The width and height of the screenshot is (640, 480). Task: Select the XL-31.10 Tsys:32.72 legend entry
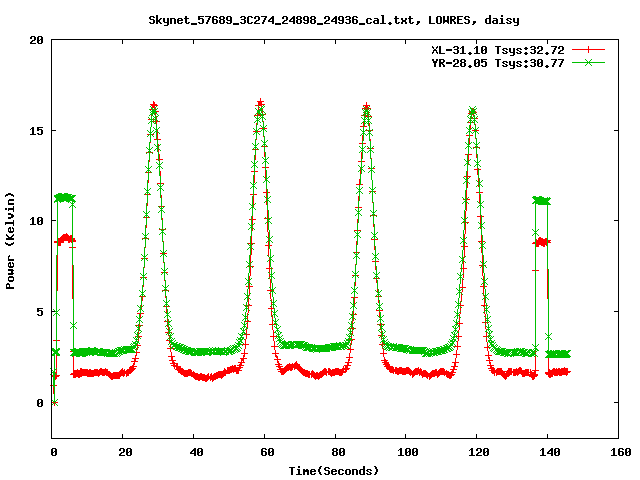point(498,50)
